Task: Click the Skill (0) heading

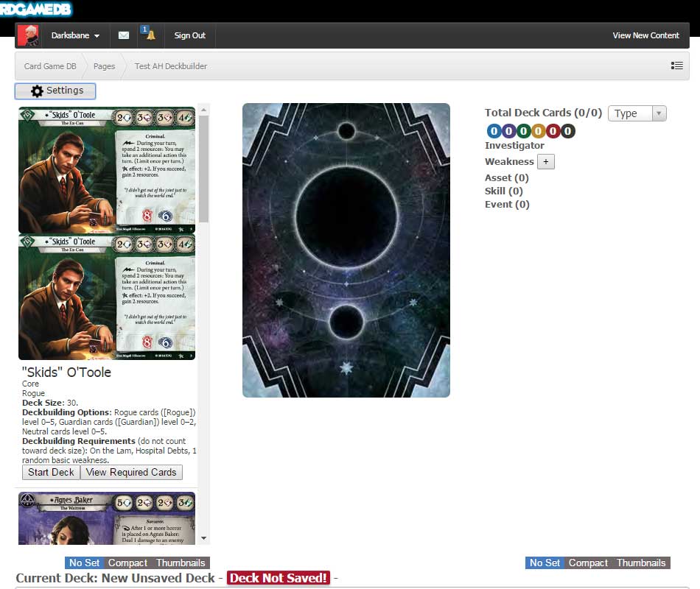Action: 503,191
